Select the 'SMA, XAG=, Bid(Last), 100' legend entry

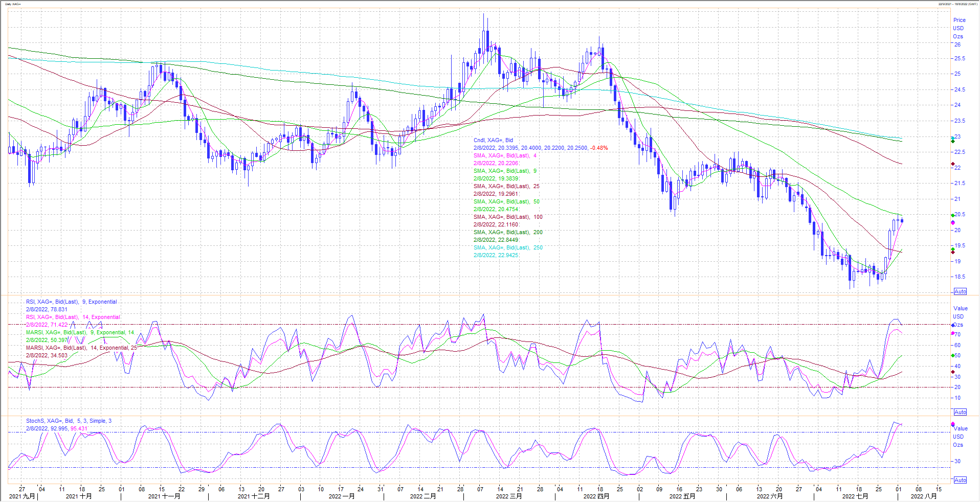(x=508, y=217)
